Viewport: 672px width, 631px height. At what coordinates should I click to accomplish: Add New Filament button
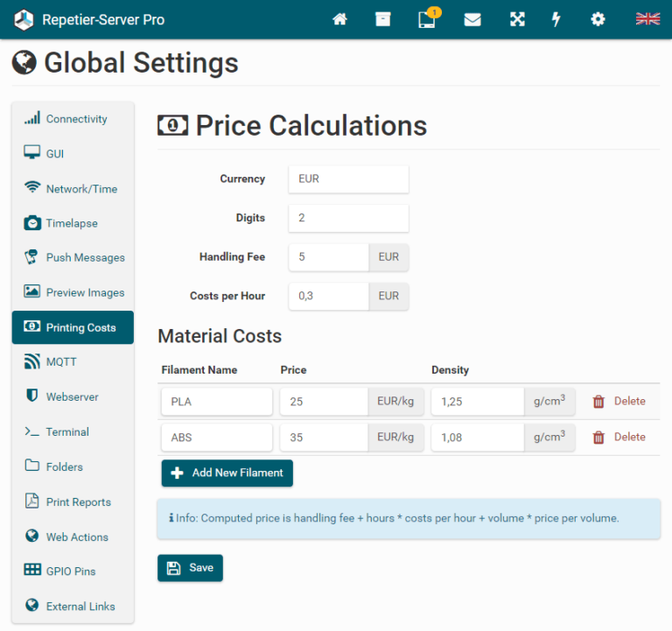pyautogui.click(x=227, y=473)
